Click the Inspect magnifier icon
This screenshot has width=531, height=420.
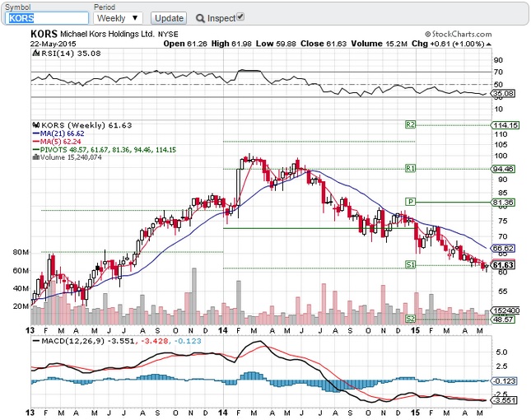(200, 18)
